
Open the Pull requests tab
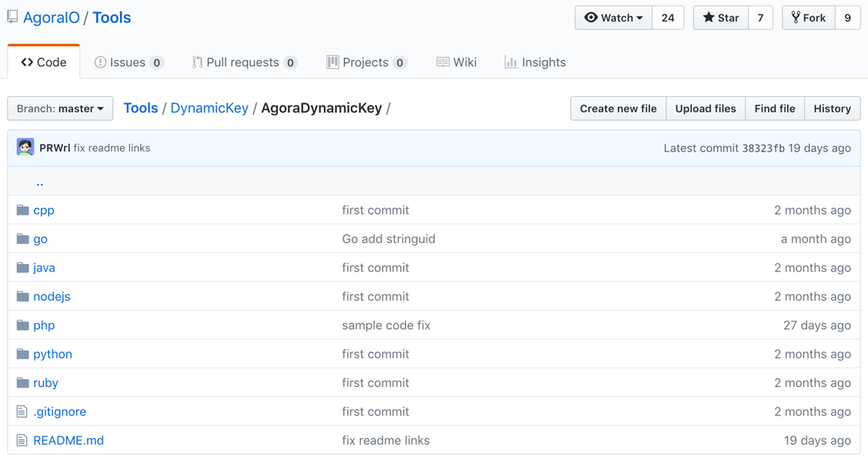pos(245,62)
